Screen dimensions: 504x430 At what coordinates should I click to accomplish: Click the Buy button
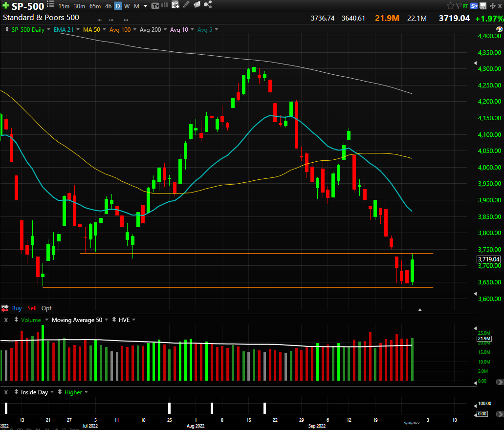click(17, 308)
